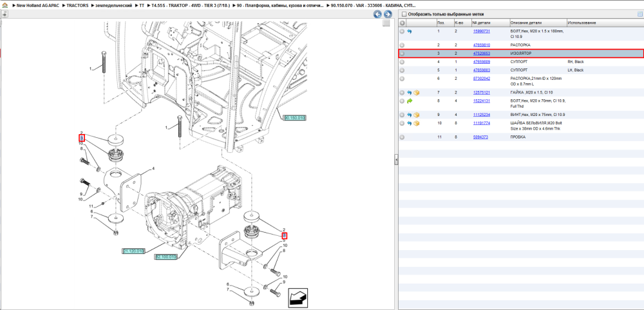
Task: Click the blue arrow icon for part 12575121
Action: pyautogui.click(x=409, y=93)
